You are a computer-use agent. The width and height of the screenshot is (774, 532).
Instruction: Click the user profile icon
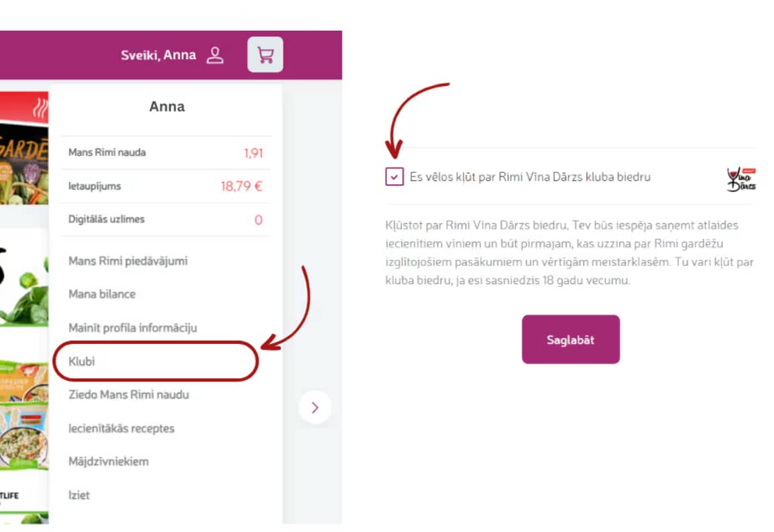(x=215, y=55)
